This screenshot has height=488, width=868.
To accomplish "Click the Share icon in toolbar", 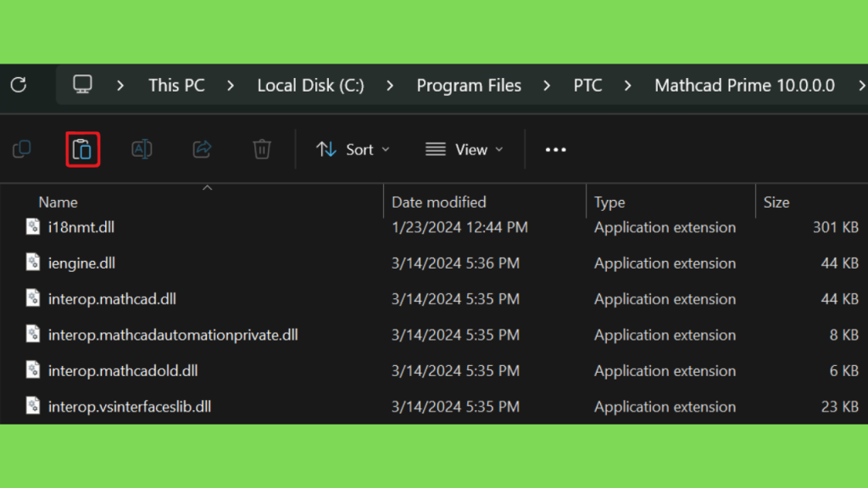I will tap(202, 149).
